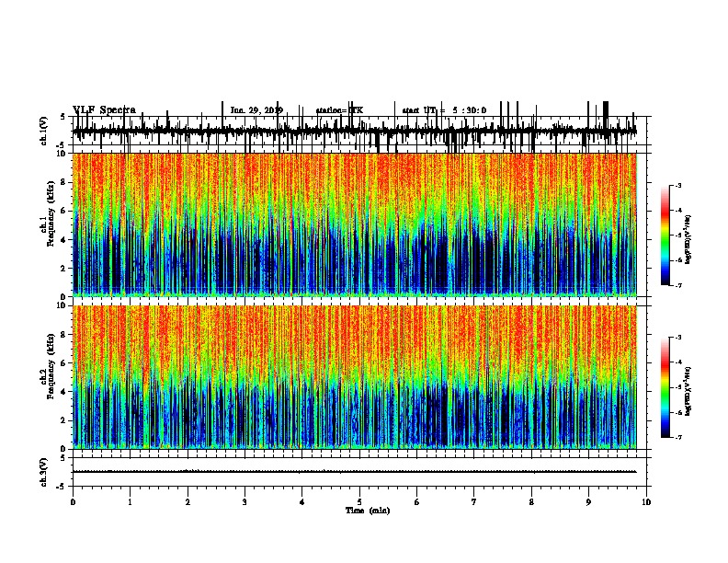The height and width of the screenshot is (563, 728).
Task: Click time axis tick label "5"
Action: pos(359,501)
